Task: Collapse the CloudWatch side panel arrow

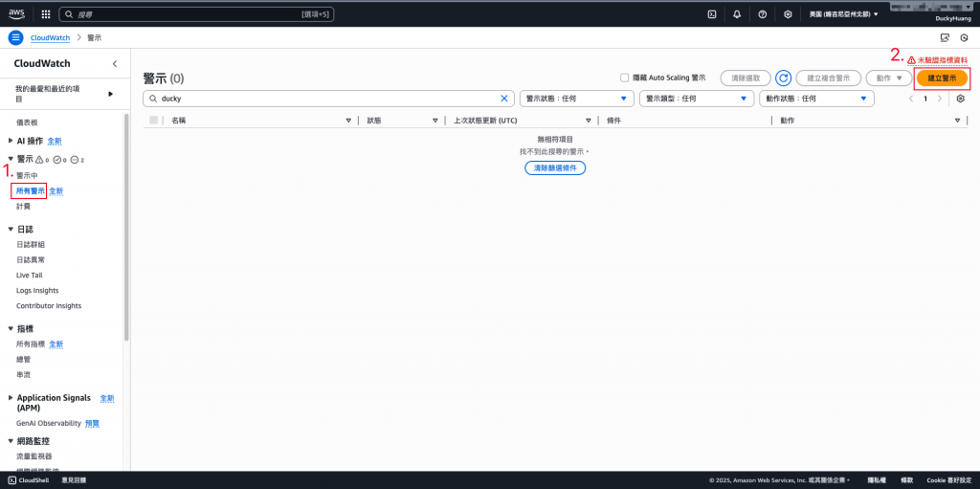Action: pyautogui.click(x=115, y=64)
